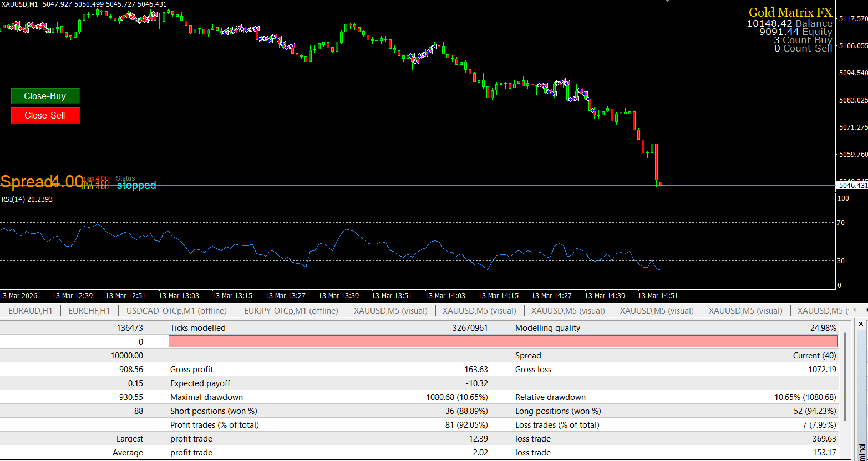This screenshot has height=461, width=868.
Task: Switch to the EURAUD,H1 chart tab
Action: [x=30, y=311]
